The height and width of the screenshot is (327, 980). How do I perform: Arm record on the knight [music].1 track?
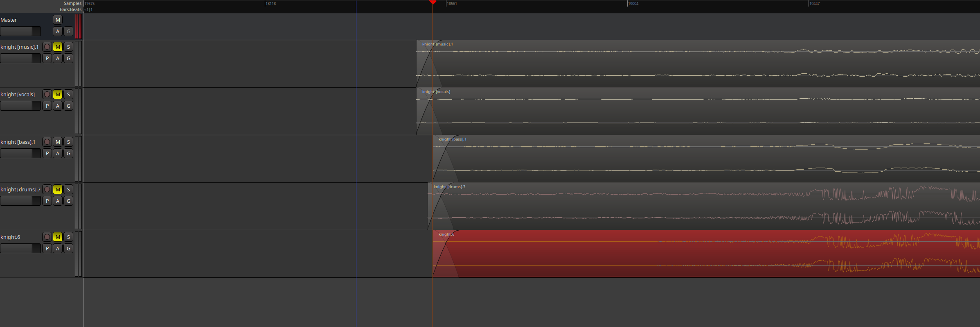47,47
